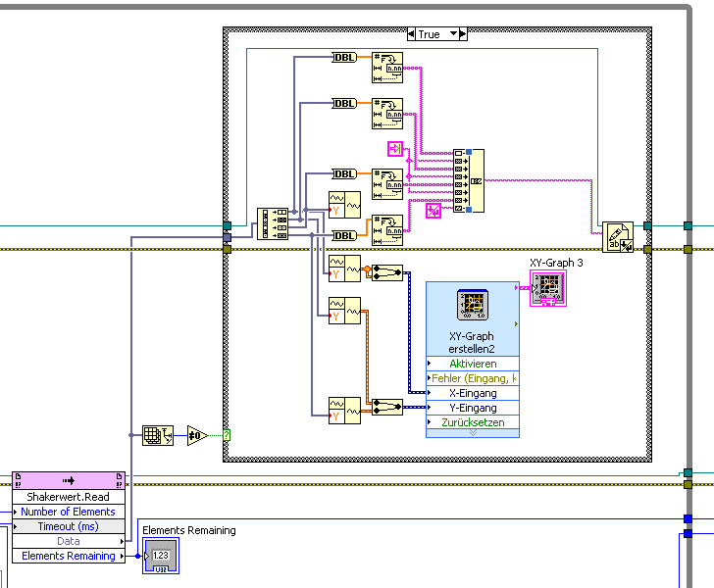This screenshot has width=714, height=588.
Task: Click the X-Eingang input row
Action: [x=473, y=393]
